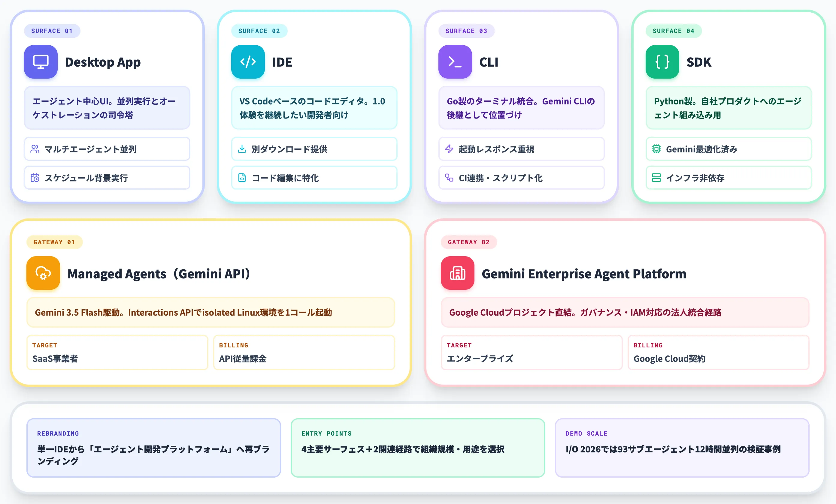Image resolution: width=836 pixels, height=504 pixels.
Task: Click the 起動レスポンス重視 feature row
Action: (x=522, y=149)
